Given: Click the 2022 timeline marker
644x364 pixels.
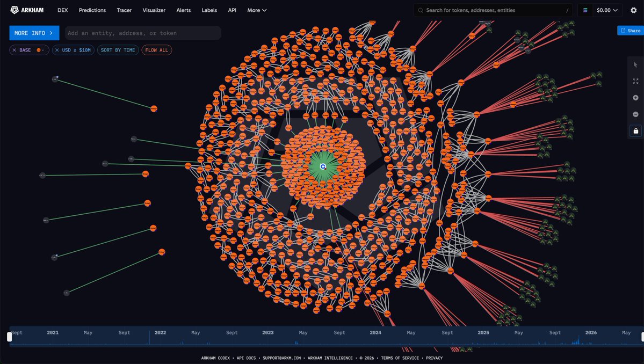Looking at the screenshot, I should pos(160,332).
